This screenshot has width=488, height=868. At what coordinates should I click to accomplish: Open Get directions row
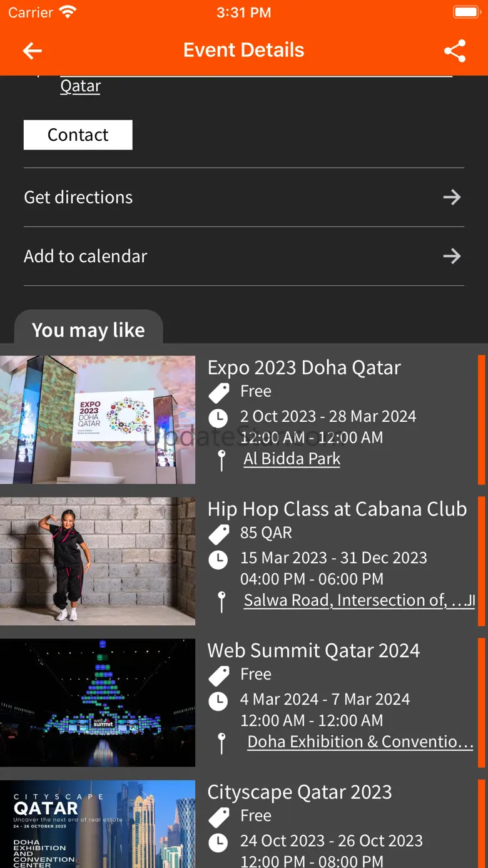[x=244, y=197]
